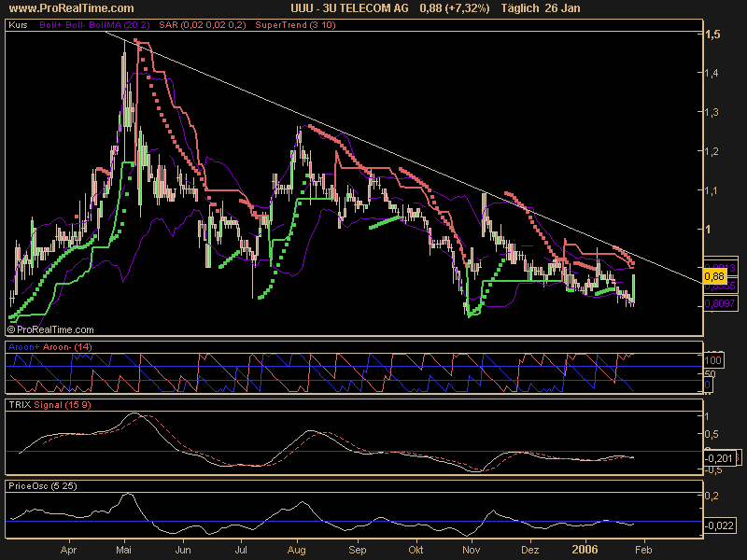Image resolution: width=747 pixels, height=560 pixels.
Task: Click the 0,88 (+7,32%) price change text
Action: point(455,8)
